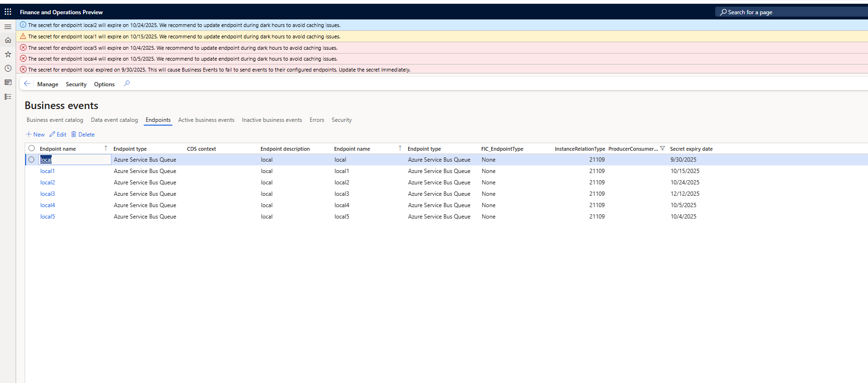Viewport: 868px width, 383px height.
Task: Go to Home via sidebar house icon
Action: [x=8, y=40]
